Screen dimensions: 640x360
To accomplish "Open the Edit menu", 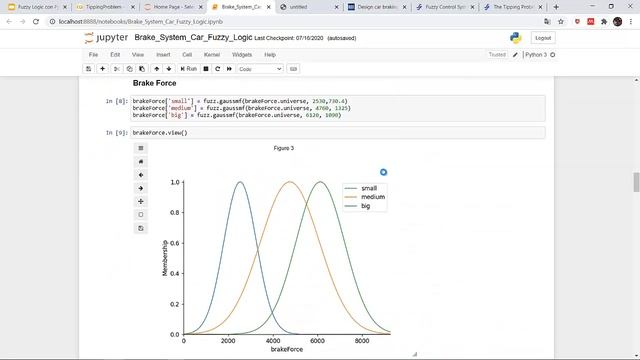I will (x=115, y=55).
